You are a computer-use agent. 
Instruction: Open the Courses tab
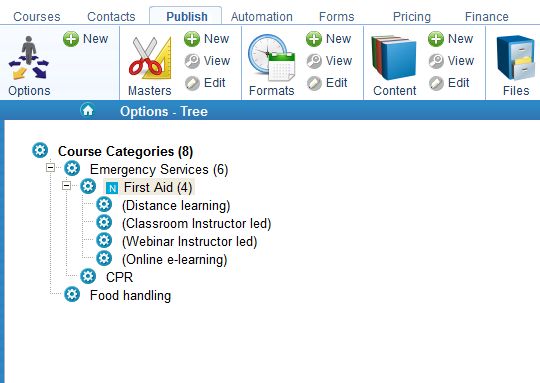coord(37,17)
